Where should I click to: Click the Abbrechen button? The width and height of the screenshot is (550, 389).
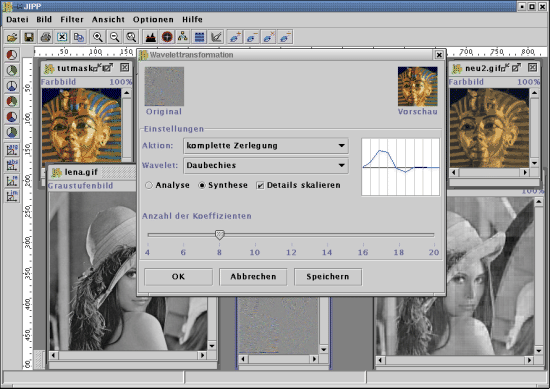[253, 277]
